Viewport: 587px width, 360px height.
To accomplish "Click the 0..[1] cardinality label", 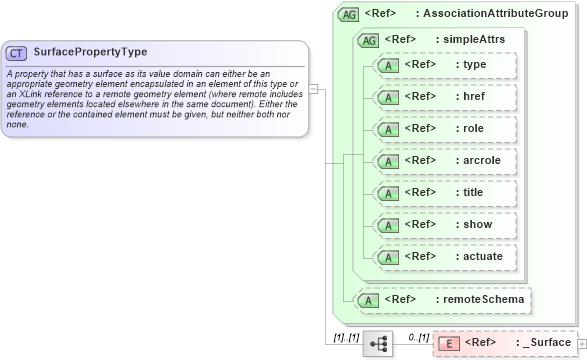I will click(x=419, y=338).
